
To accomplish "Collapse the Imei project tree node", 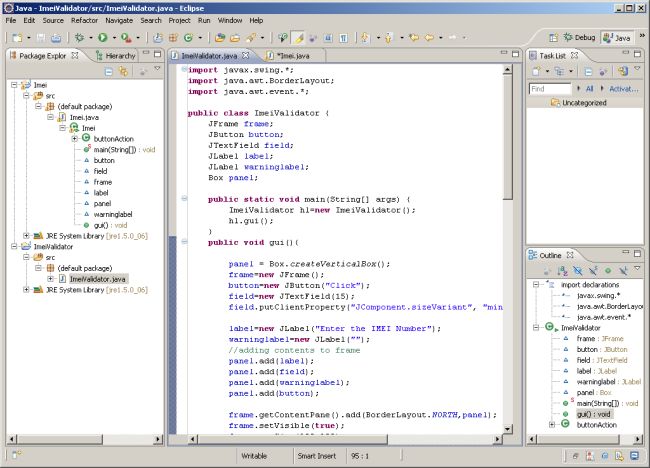I will click(x=13, y=86).
